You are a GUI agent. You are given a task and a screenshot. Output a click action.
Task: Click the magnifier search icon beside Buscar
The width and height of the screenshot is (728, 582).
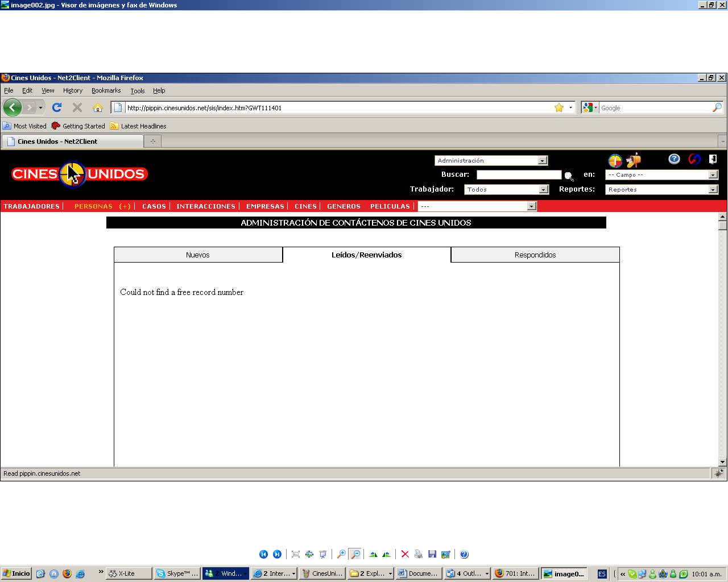[569, 176]
